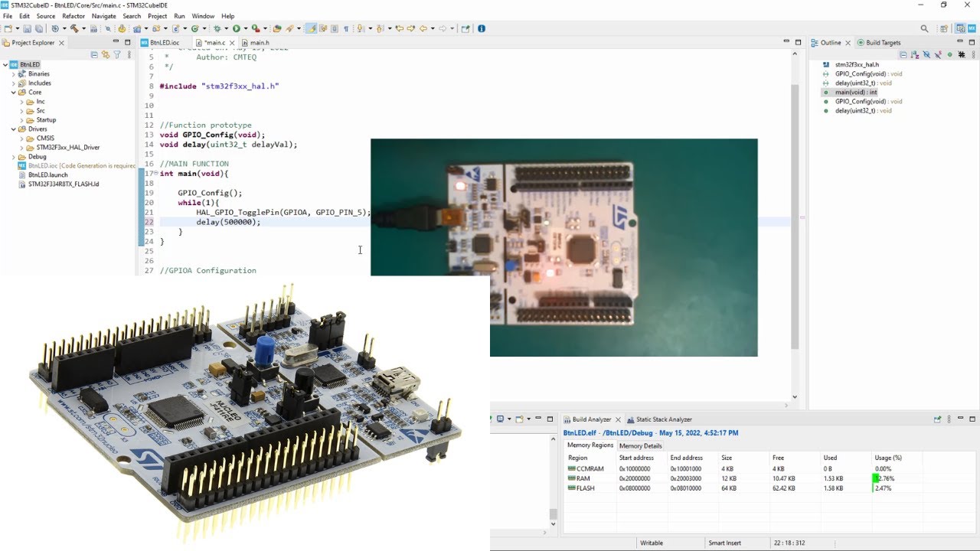Open the Outline view menu dots
980x551 pixels.
tap(974, 55)
